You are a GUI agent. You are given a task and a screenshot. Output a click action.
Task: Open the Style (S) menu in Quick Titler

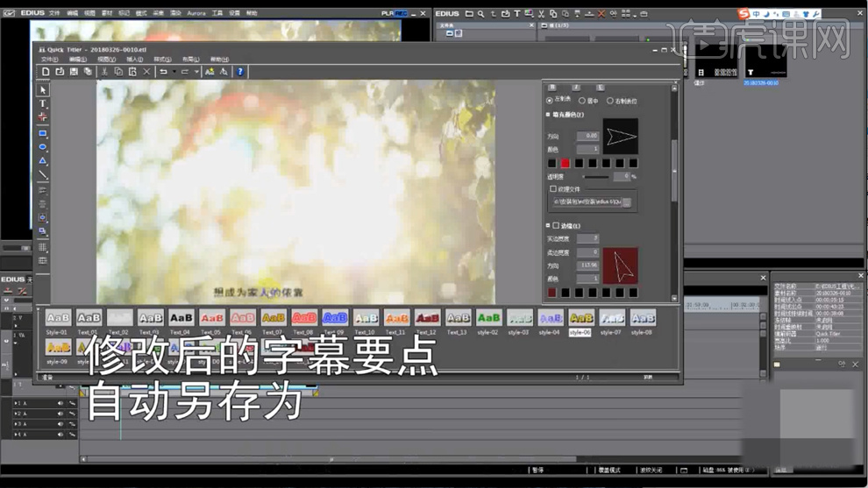tap(163, 60)
